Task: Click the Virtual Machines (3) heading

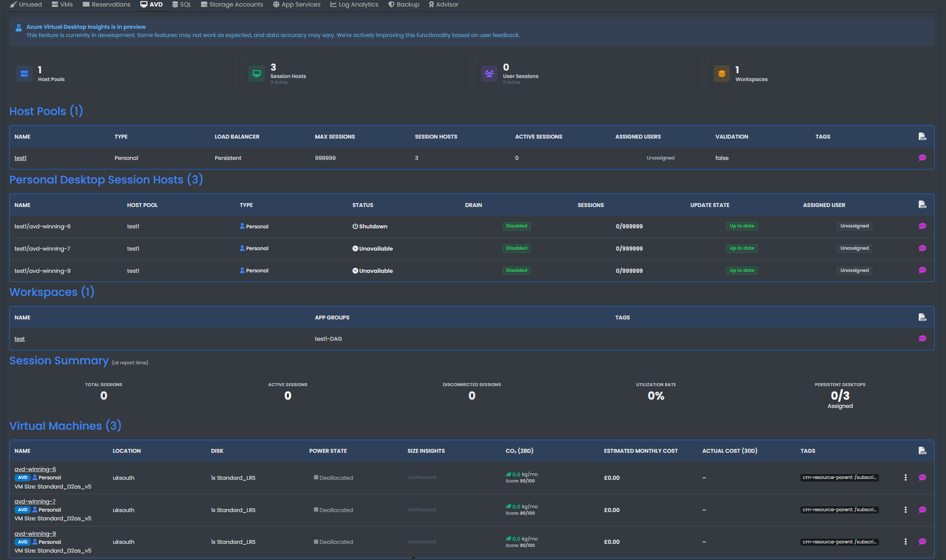Action: [65, 425]
